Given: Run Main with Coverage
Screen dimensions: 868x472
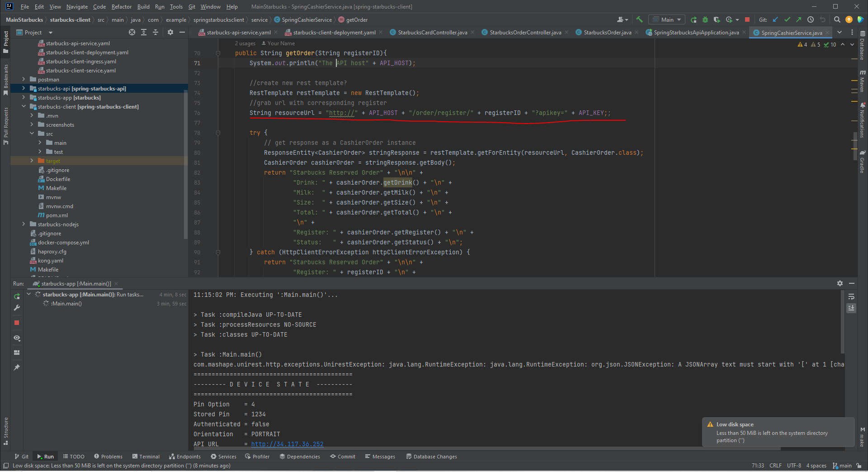Looking at the screenshot, I should click(717, 20).
